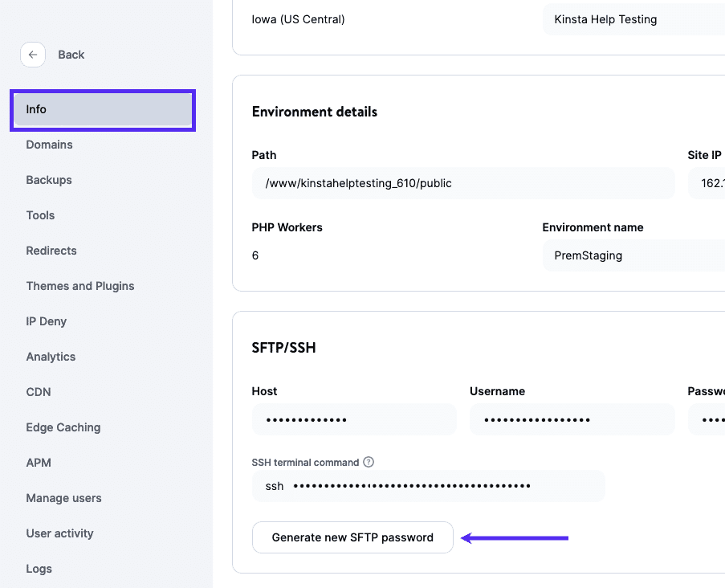Open the SSH terminal command help tooltip
The height and width of the screenshot is (588, 725).
click(x=368, y=462)
